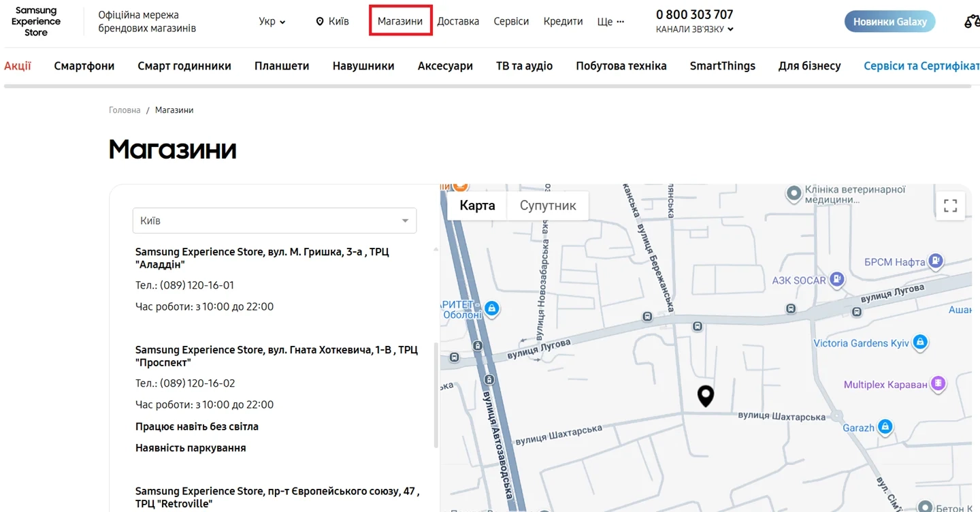Image resolution: width=980 pixels, height=512 pixels.
Task: Click the БРСМ Нафта station marker
Action: coord(936,261)
